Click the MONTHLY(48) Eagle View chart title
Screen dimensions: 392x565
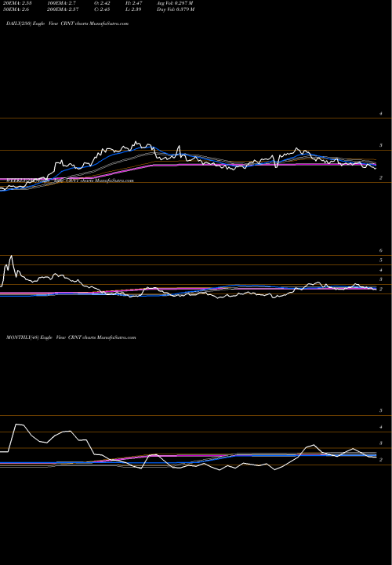point(71,337)
